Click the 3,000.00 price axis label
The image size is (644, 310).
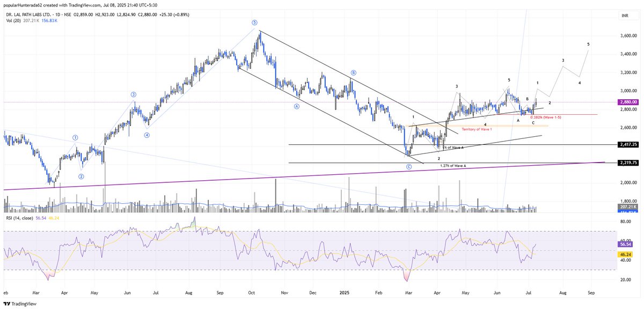627,91
